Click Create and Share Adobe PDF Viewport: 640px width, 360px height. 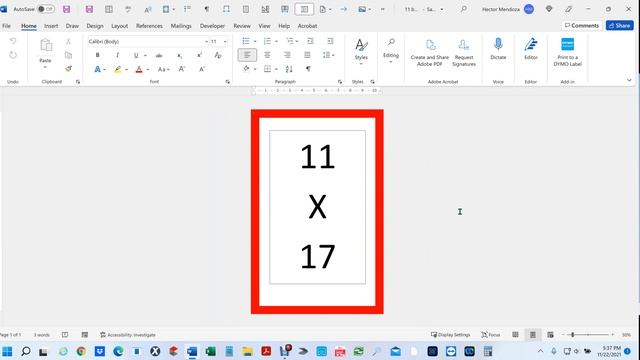tap(430, 52)
